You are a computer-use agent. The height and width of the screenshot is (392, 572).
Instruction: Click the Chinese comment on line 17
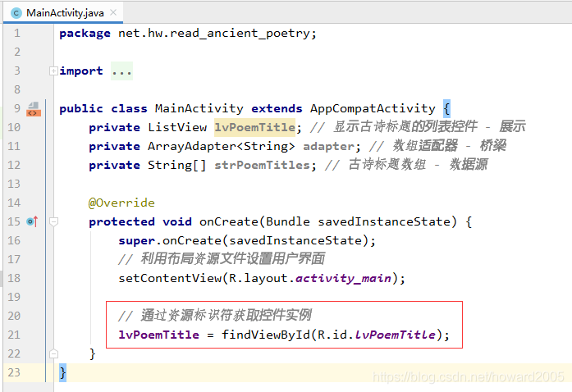tap(222, 259)
